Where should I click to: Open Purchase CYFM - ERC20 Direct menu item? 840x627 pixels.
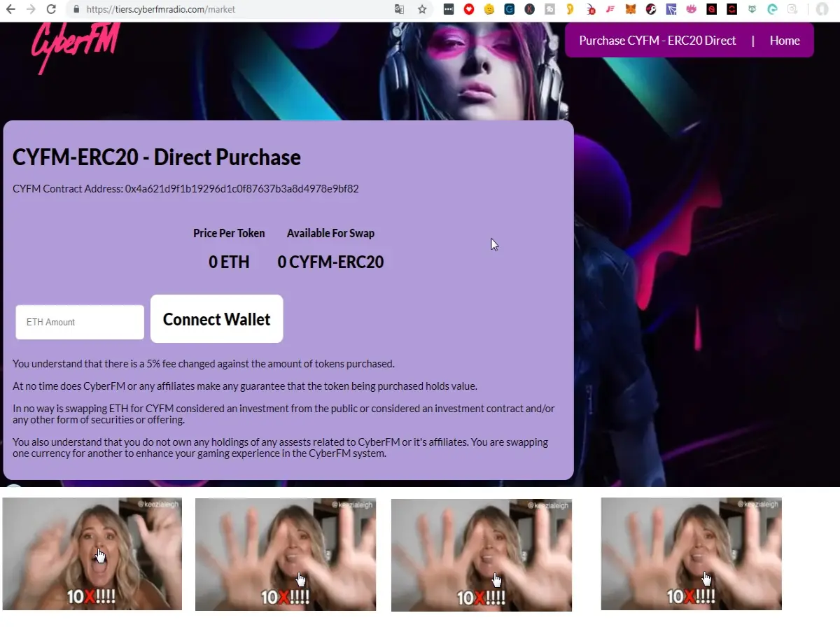[657, 41]
